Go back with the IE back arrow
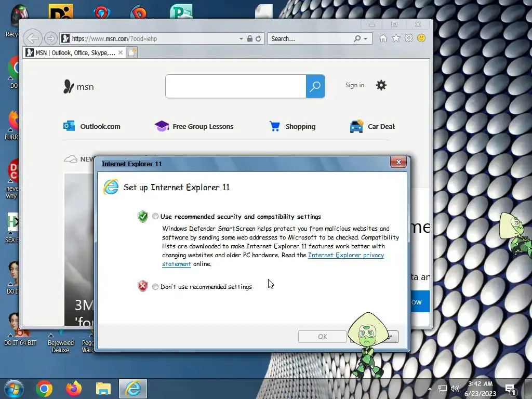Viewport: 532px width, 399px height. click(33, 38)
